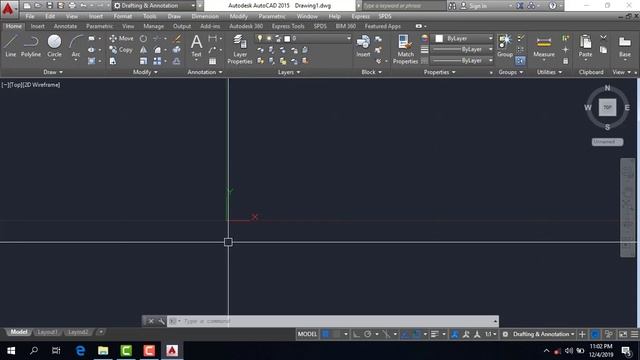Toggle snap mode in status bar
The width and height of the screenshot is (640, 360).
point(336,334)
